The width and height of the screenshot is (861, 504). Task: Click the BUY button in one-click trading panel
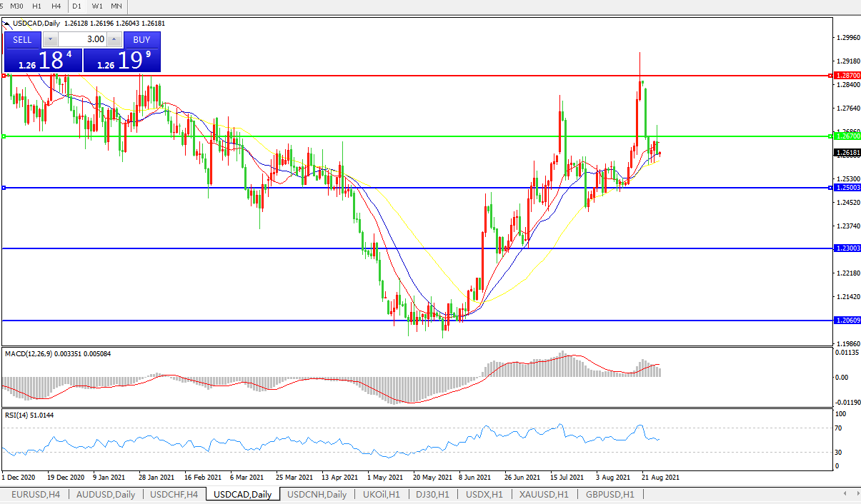(x=141, y=39)
